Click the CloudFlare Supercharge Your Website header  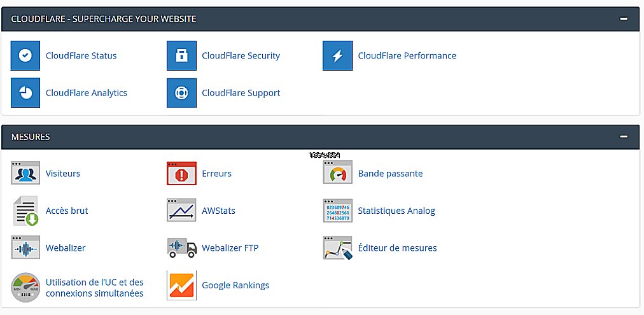click(104, 19)
